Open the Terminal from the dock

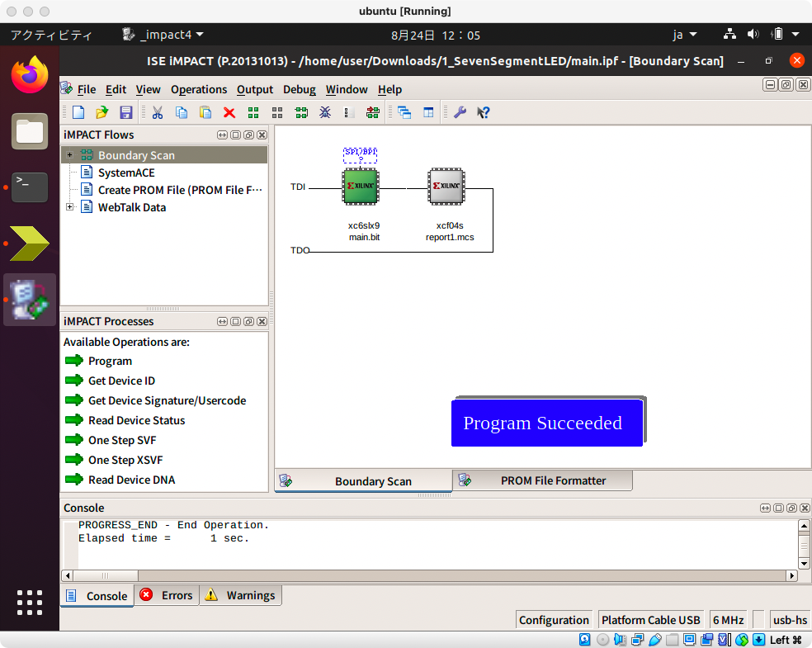coord(30,187)
